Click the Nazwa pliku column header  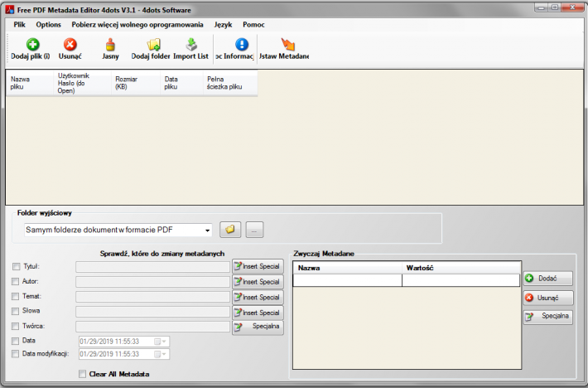point(30,83)
